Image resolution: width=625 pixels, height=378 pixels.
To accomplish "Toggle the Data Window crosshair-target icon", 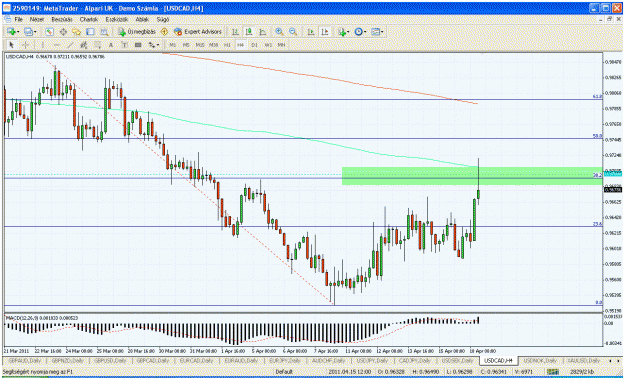I will click(63, 32).
